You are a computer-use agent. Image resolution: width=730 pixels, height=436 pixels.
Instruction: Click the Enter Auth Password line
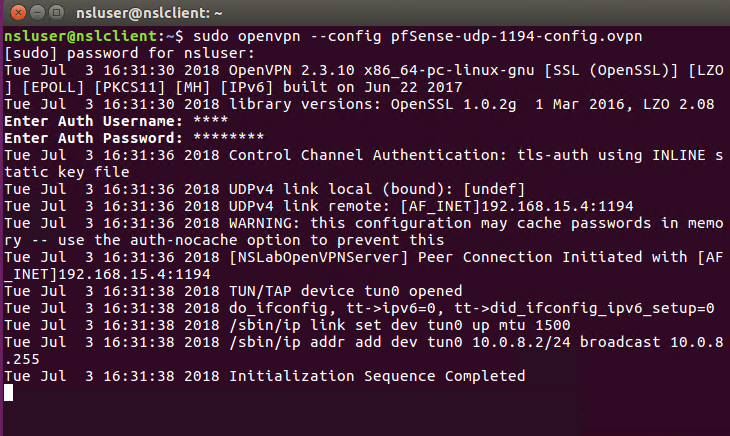point(134,138)
